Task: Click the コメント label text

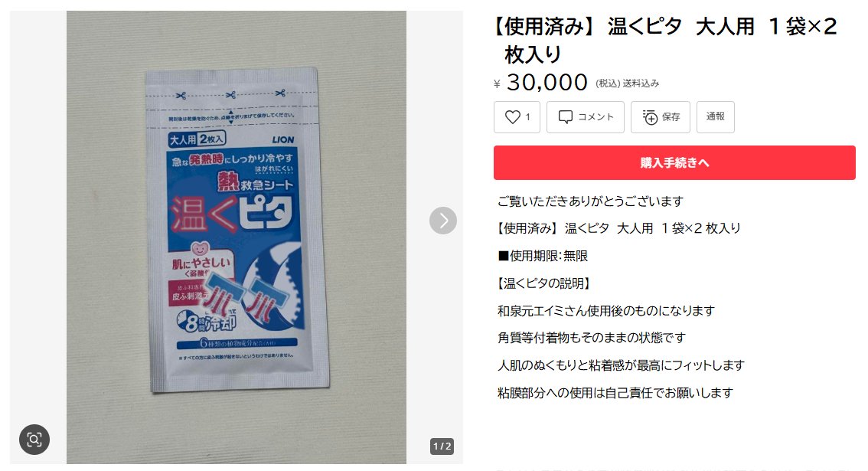Action: point(596,117)
